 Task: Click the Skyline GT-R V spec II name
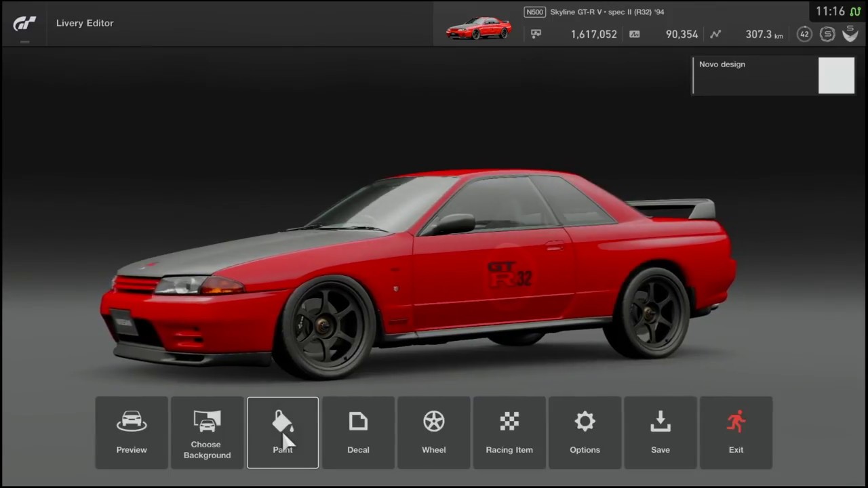coord(608,12)
